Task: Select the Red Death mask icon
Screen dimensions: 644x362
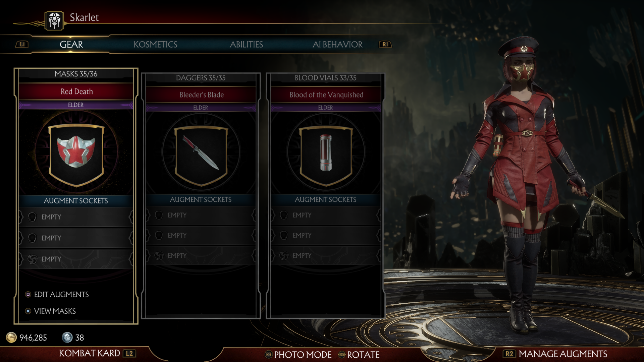Action: 76,154
